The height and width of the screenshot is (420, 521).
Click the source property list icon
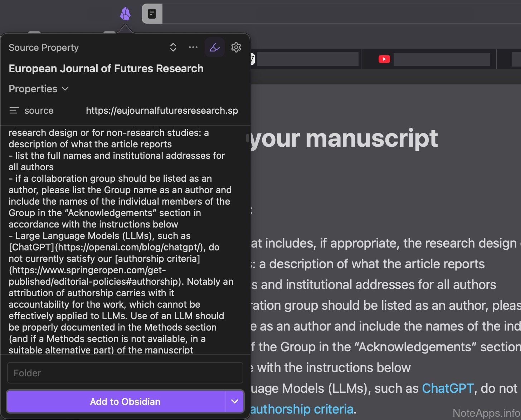[x=14, y=111]
